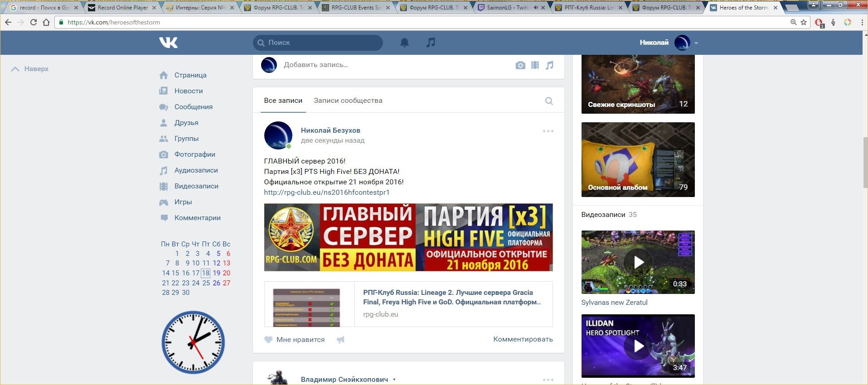This screenshot has width=868, height=385.
Task: Reload the page in Chrome
Action: pos(33,22)
